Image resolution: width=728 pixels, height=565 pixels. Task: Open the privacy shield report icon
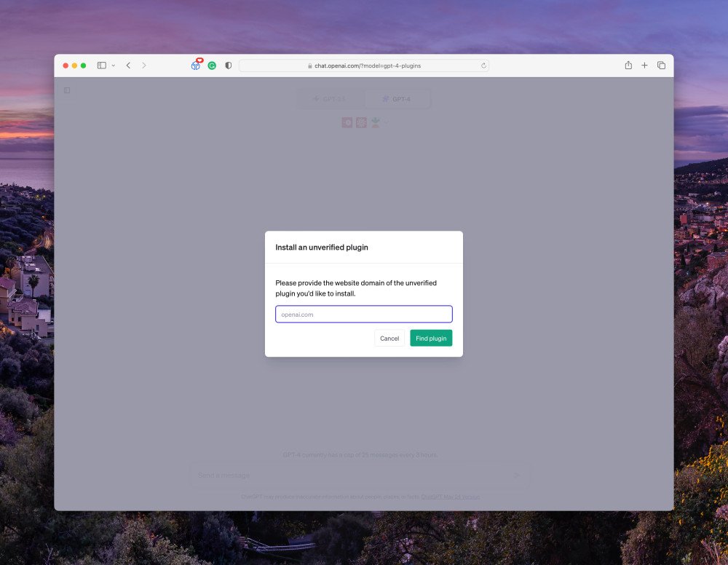pos(228,66)
